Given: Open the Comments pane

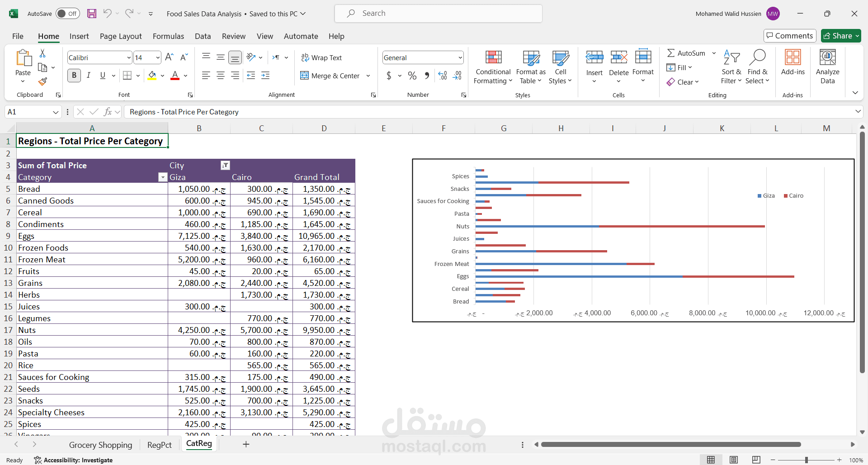Looking at the screenshot, I should tap(790, 36).
